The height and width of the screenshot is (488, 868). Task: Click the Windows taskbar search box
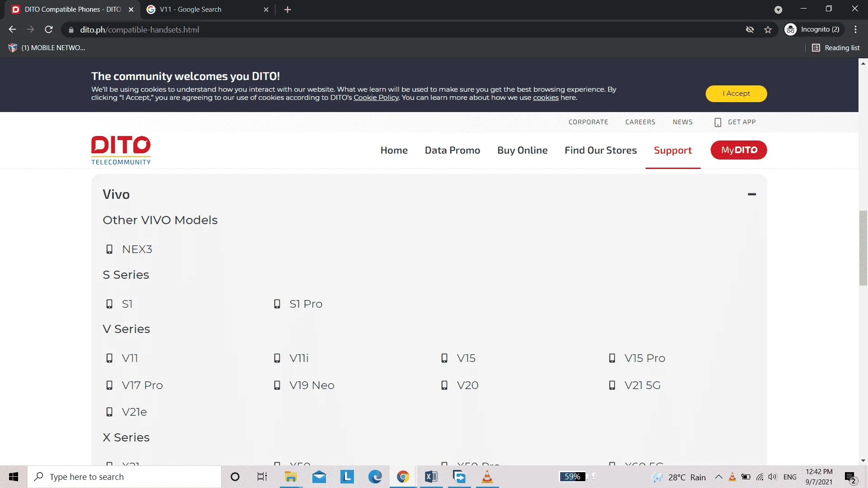click(x=124, y=477)
